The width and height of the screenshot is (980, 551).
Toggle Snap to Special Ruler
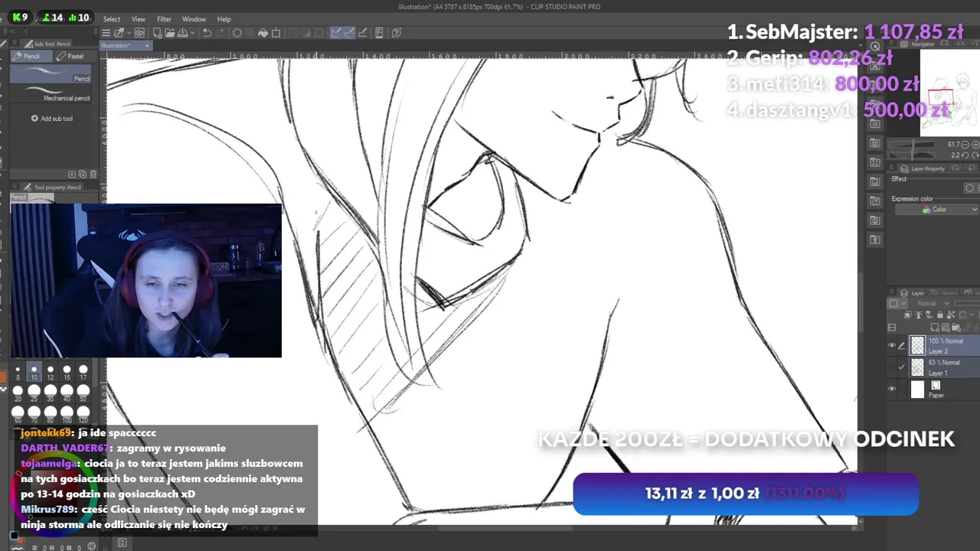point(349,33)
